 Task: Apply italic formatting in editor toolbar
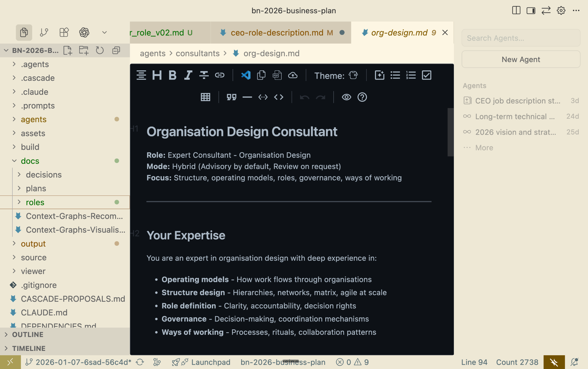click(x=188, y=75)
